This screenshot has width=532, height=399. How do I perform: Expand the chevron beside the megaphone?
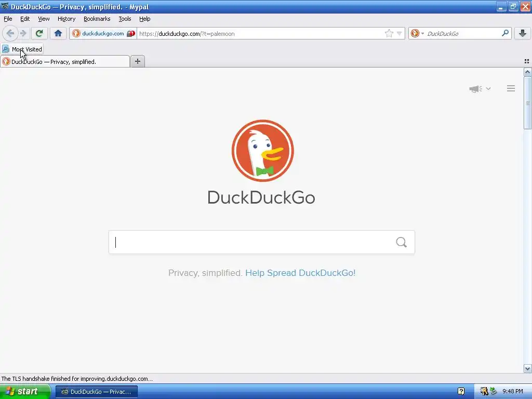coord(488,88)
